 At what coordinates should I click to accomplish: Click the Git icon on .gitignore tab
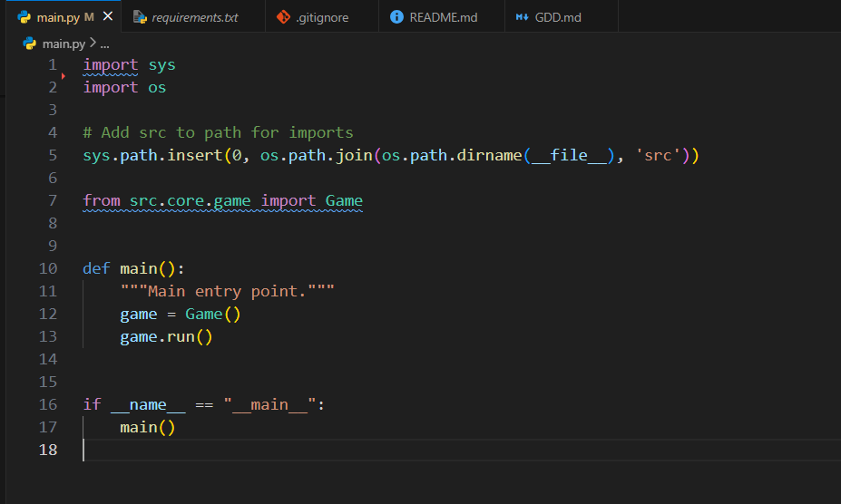tap(283, 17)
